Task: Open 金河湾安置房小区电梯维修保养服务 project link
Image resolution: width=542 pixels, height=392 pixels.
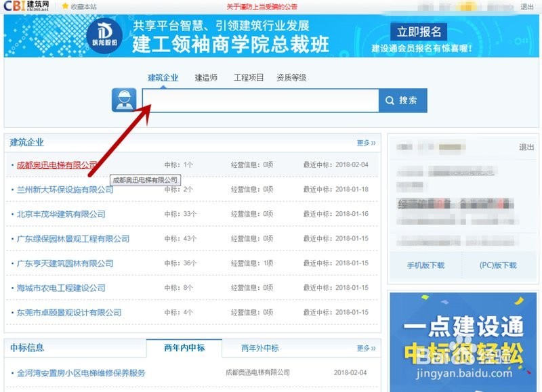Action: pos(81,373)
